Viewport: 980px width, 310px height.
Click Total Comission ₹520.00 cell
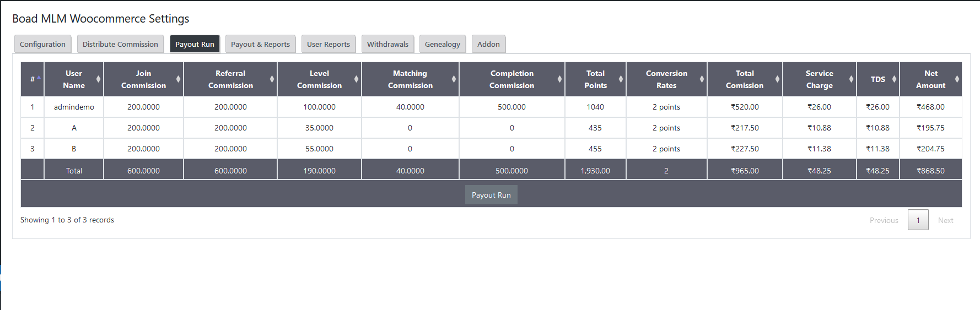point(745,107)
